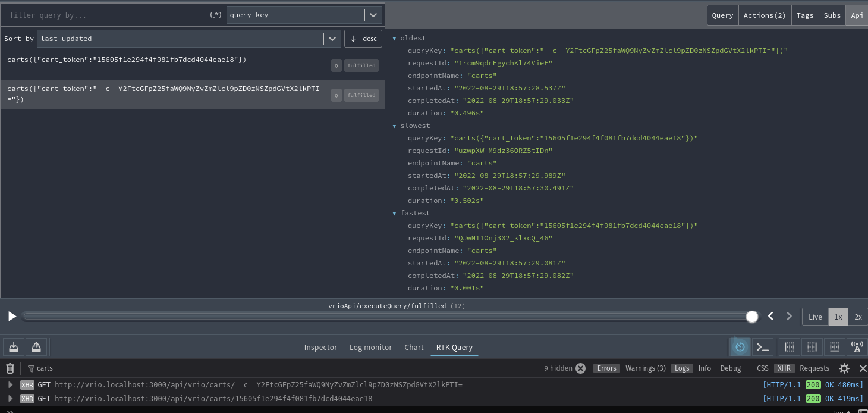Viewport: 868px width, 413px height.
Task: Close the split console with X
Action: tap(863, 368)
